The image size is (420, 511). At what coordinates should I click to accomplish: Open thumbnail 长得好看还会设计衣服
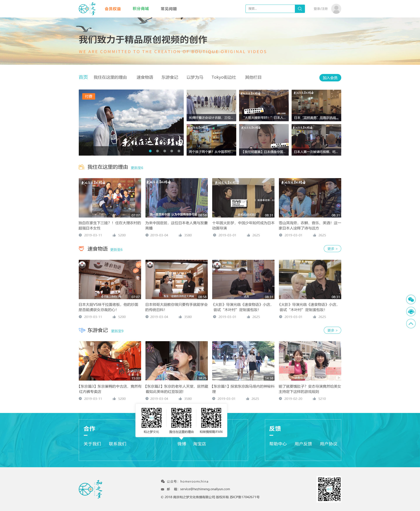click(x=211, y=105)
